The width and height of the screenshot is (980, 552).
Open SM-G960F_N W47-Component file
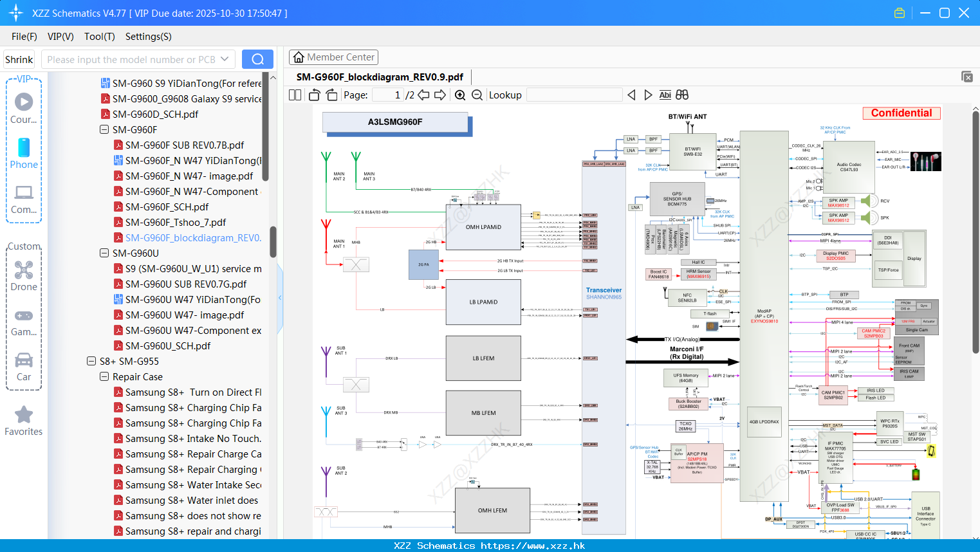(188, 191)
